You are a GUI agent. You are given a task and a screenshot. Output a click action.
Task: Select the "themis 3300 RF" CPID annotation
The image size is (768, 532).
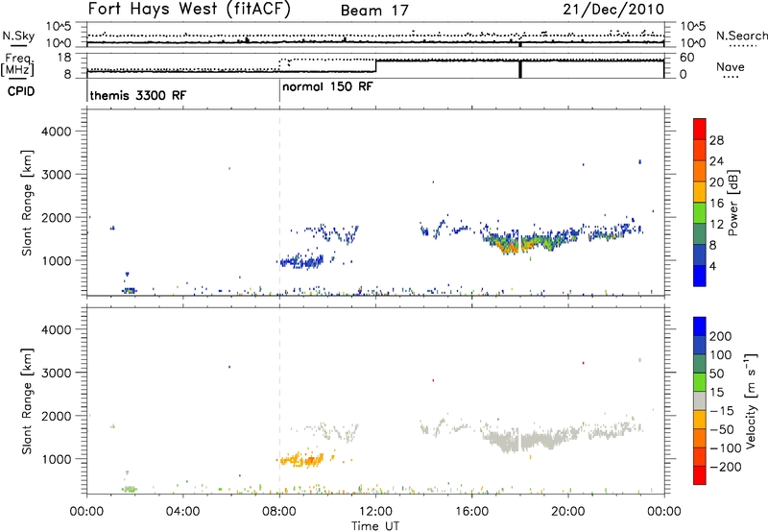pos(138,95)
